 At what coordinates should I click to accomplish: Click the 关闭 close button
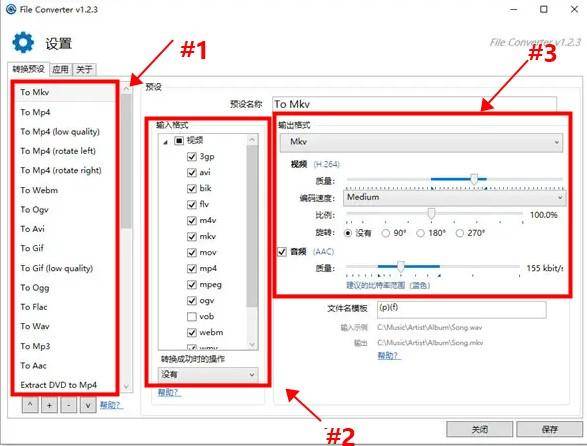click(480, 429)
